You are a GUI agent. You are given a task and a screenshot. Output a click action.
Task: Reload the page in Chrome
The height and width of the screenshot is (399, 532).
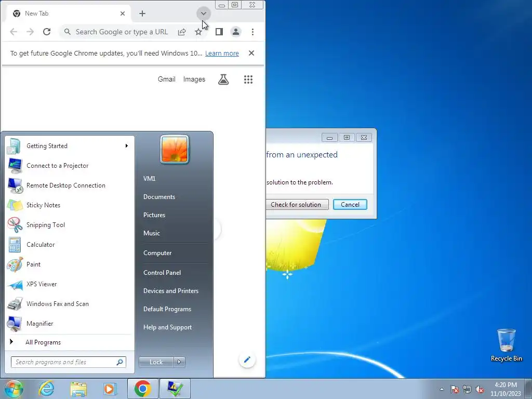[x=47, y=32]
